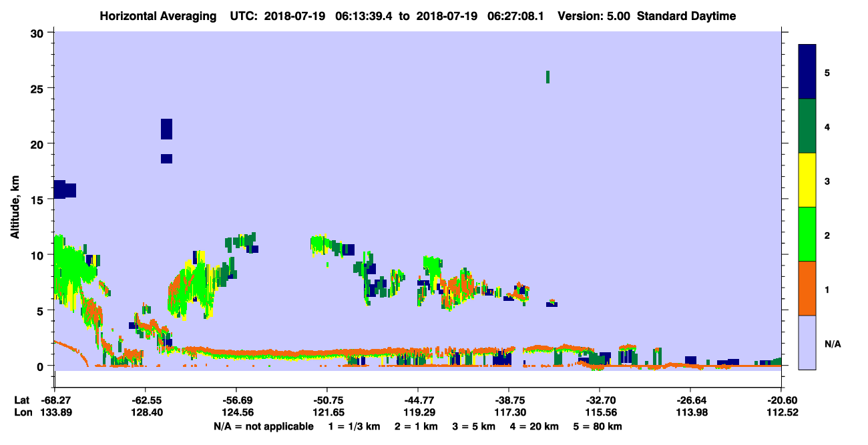Click the colorbar 'N/A' label
The width and height of the screenshot is (868, 445).
(x=832, y=344)
